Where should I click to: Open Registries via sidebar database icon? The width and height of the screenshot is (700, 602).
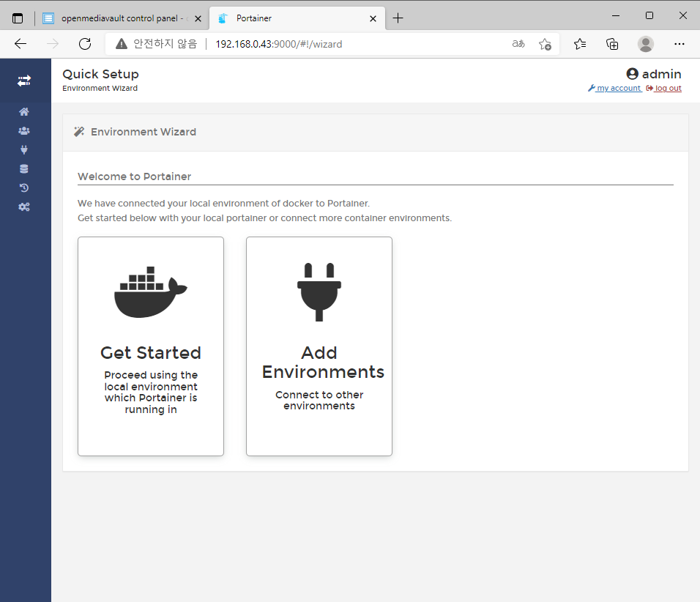click(x=24, y=169)
